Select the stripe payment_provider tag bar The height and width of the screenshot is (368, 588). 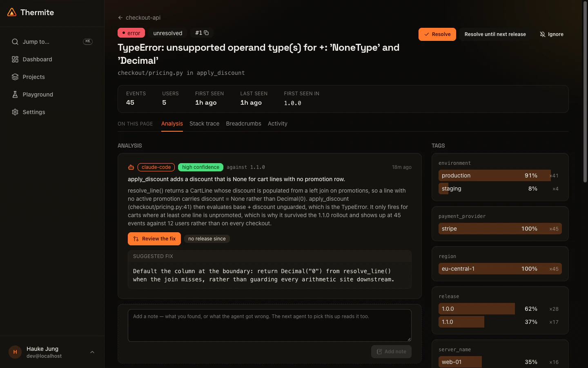click(500, 229)
